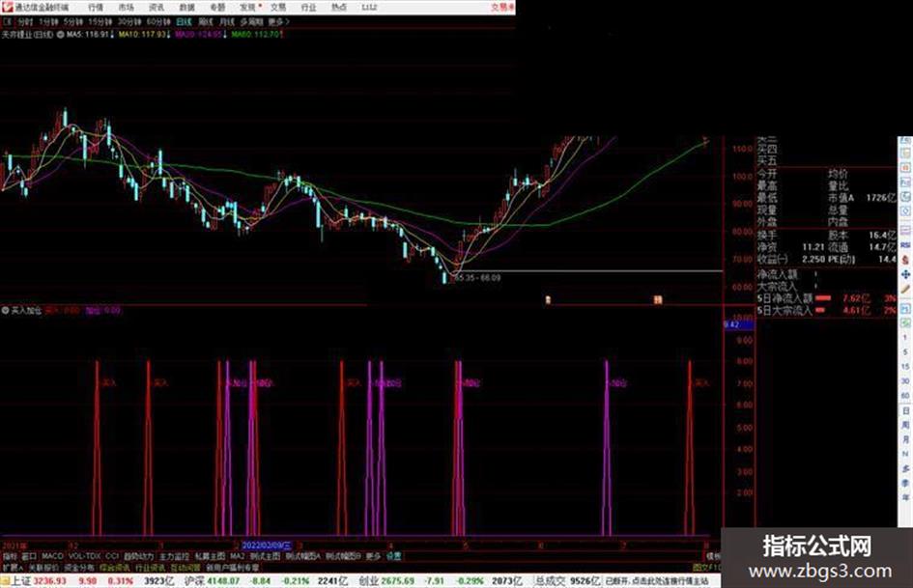This screenshot has height=588, width=913.
Task: Click the 综合资讯 tab
Action: (x=115, y=567)
